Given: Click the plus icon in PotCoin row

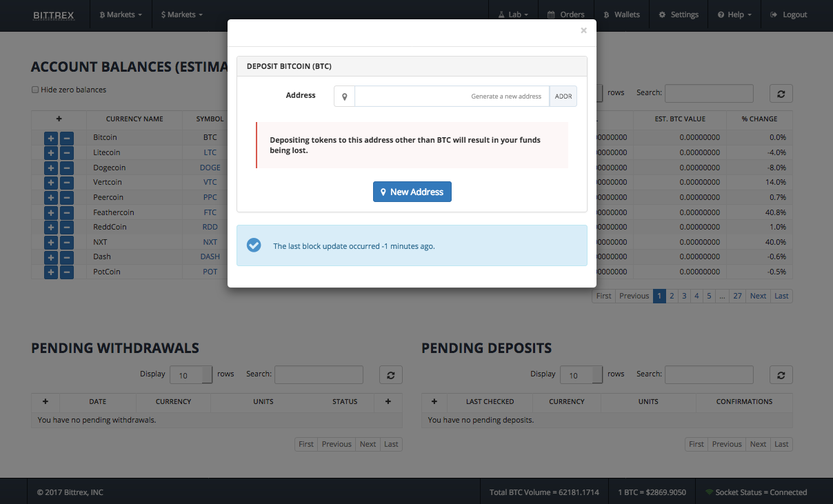Looking at the screenshot, I should [x=51, y=272].
